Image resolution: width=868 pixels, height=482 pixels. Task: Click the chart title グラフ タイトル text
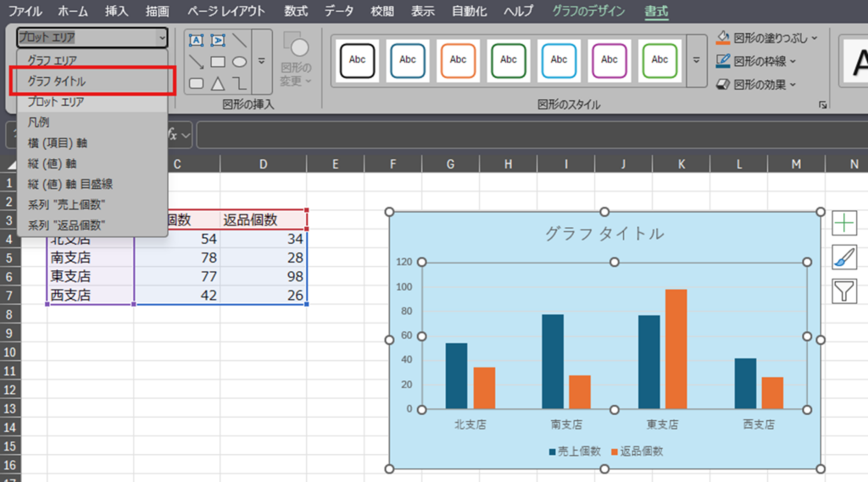tap(604, 234)
